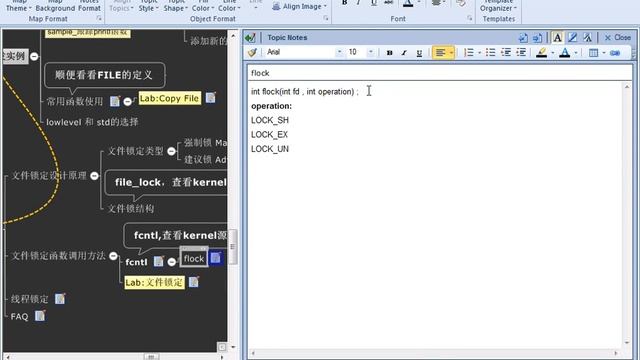The height and width of the screenshot is (360, 640).
Task: Click the clear formatting brush in notes toolbar
Action: coord(252,52)
